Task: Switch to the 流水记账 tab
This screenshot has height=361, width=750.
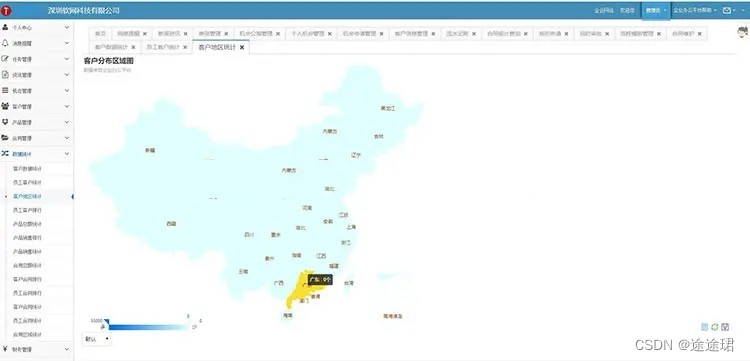Action: (461, 33)
